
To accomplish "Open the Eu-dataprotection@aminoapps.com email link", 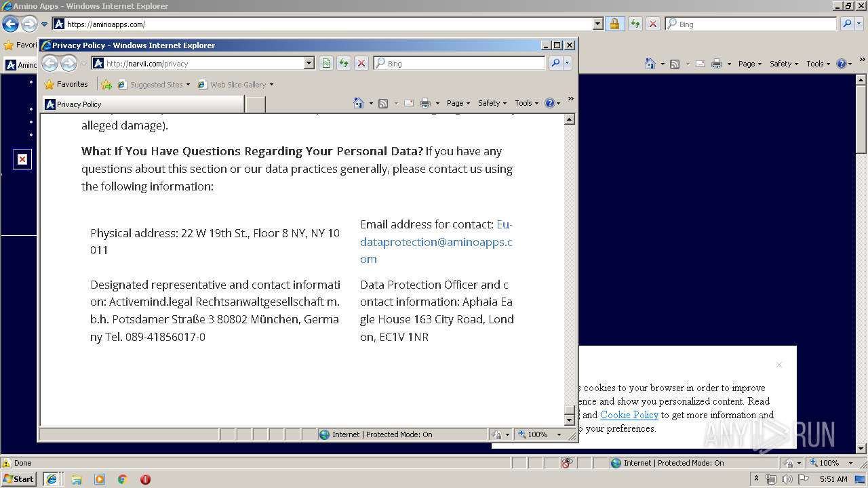I will pyautogui.click(x=436, y=241).
